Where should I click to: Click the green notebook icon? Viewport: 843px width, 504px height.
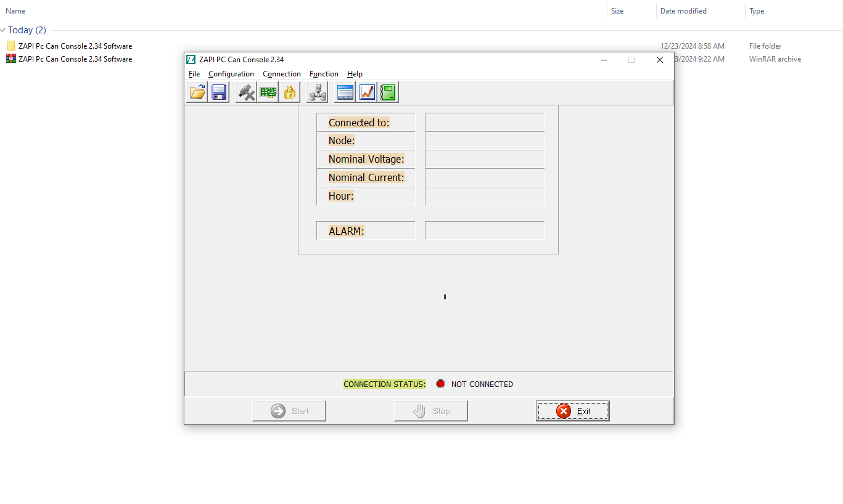(388, 92)
